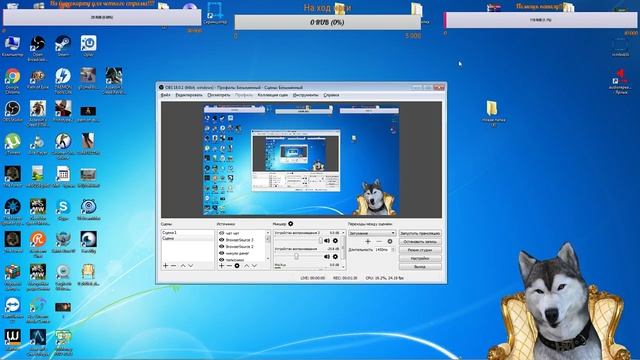The image size is (640, 360).
Task: Open the Редактировать menu
Action: tap(189, 95)
